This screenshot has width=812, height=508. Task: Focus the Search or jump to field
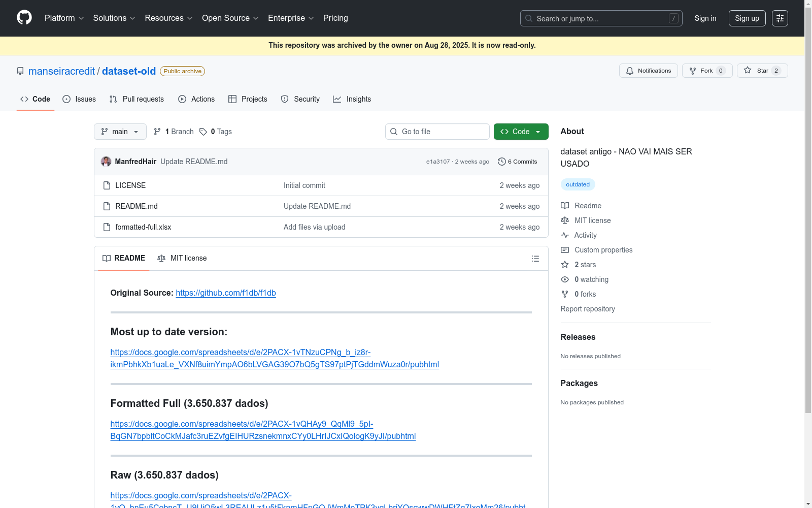601,18
